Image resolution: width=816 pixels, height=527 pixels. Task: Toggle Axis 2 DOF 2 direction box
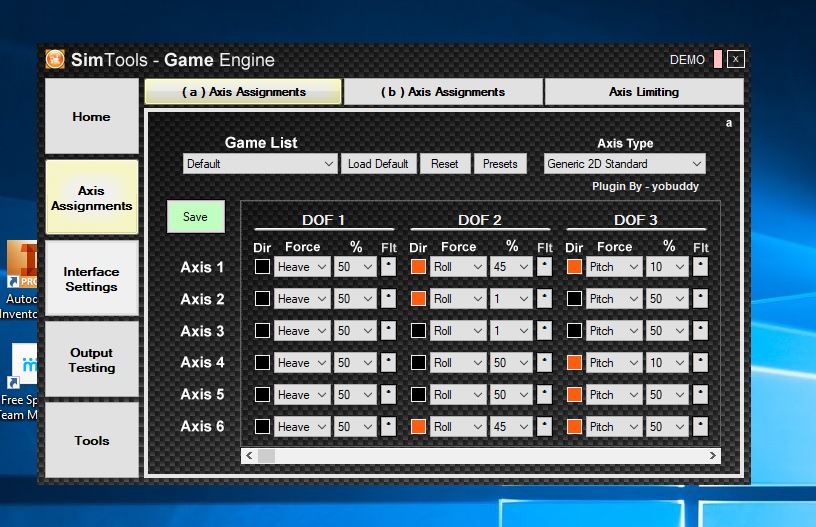pyautogui.click(x=418, y=299)
